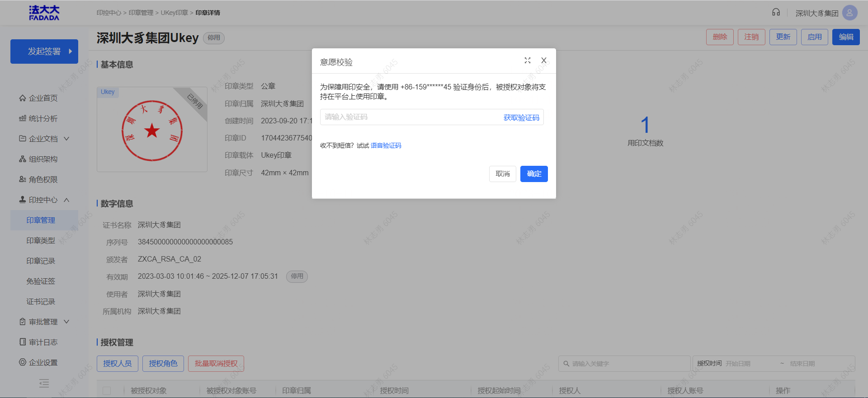868x398 pixels.
Task: Click 印章管理 breadcrumb link
Action: click(x=141, y=13)
